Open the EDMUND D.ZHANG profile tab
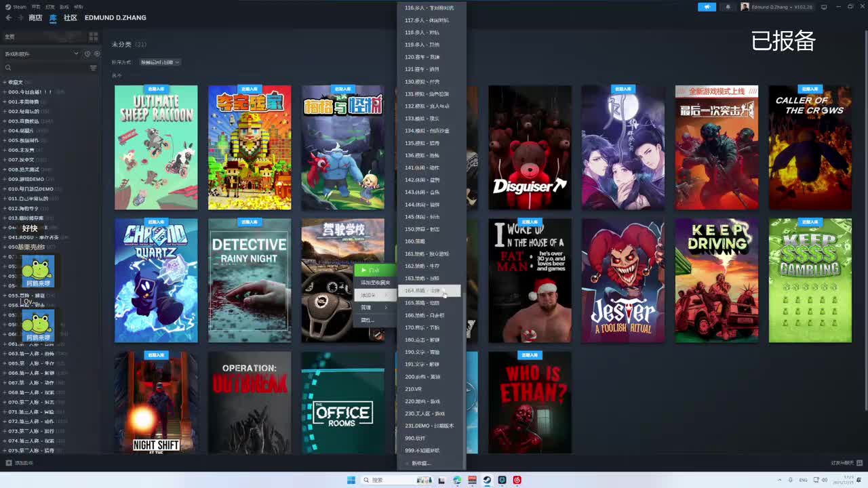 [115, 18]
